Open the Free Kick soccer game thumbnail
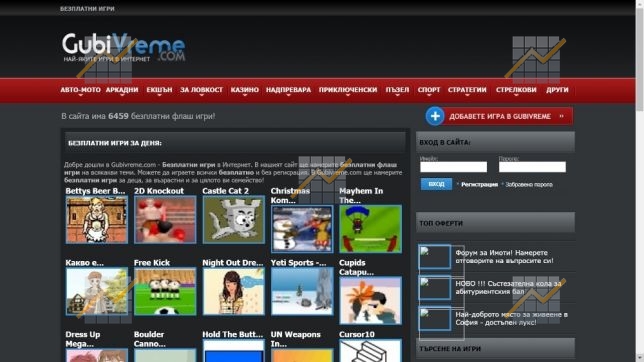644x362 pixels. pos(165,291)
